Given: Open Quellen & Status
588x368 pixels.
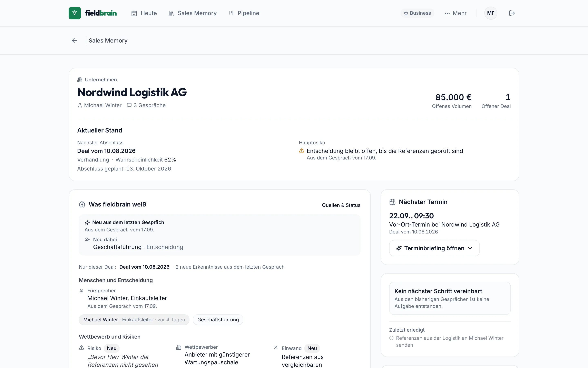Looking at the screenshot, I should click(341, 205).
